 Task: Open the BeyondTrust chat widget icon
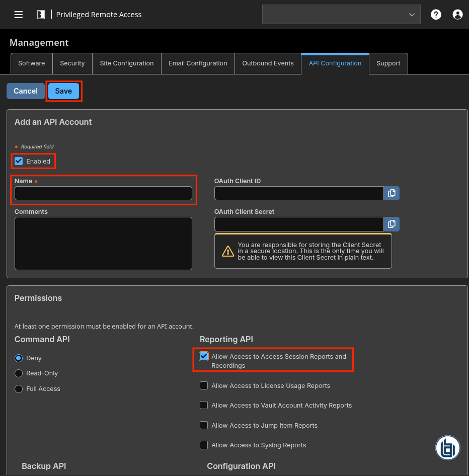point(448,448)
